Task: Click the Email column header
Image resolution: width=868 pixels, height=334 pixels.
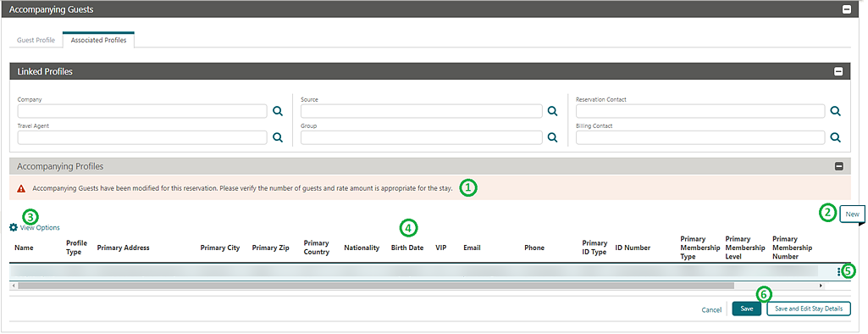Action: [473, 248]
